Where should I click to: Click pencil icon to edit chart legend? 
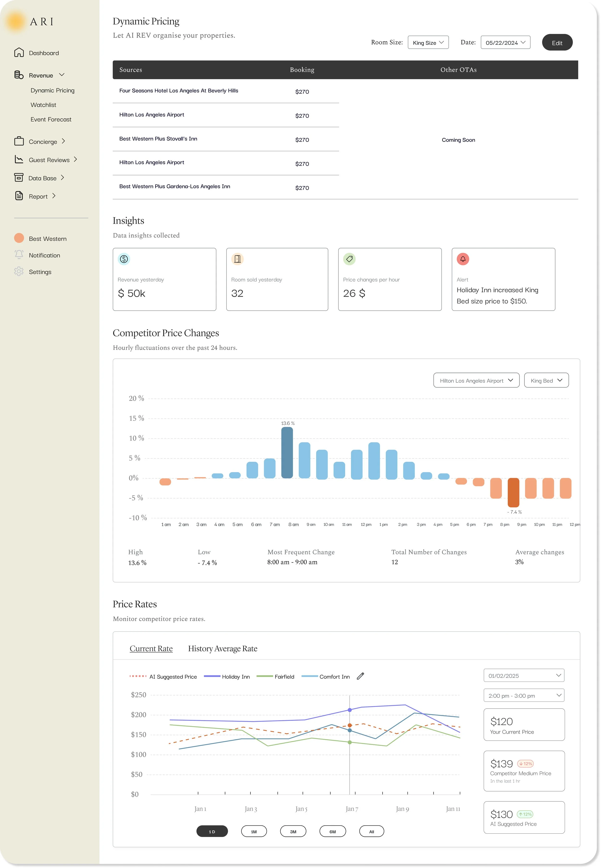click(360, 676)
